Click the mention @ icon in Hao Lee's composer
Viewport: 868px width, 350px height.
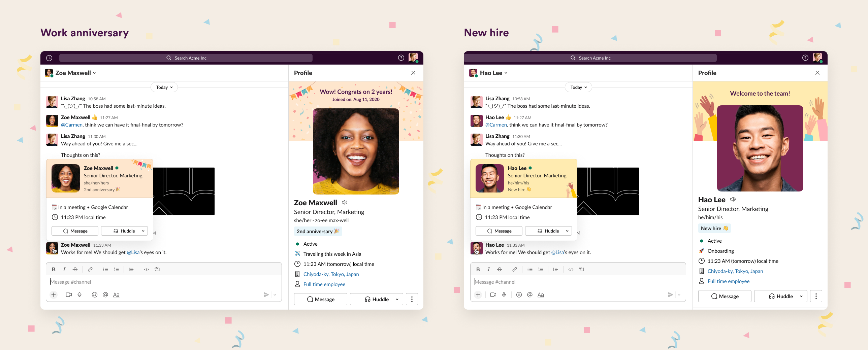[530, 295]
